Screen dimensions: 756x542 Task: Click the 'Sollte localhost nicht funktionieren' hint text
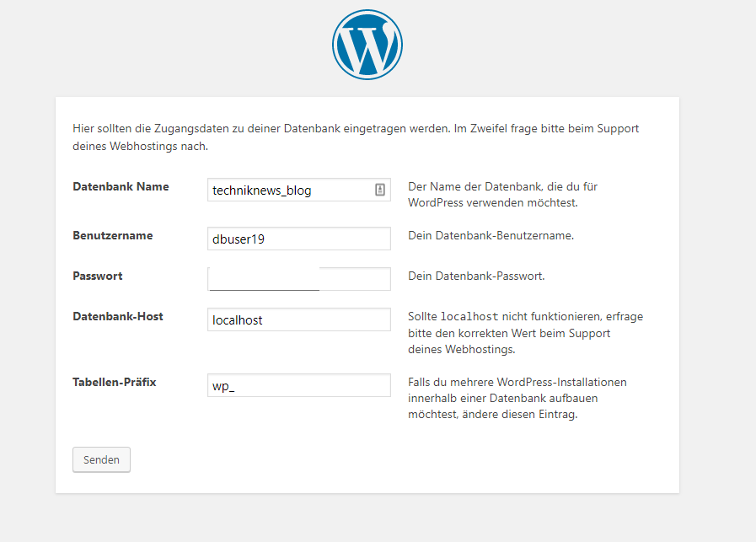tap(526, 333)
